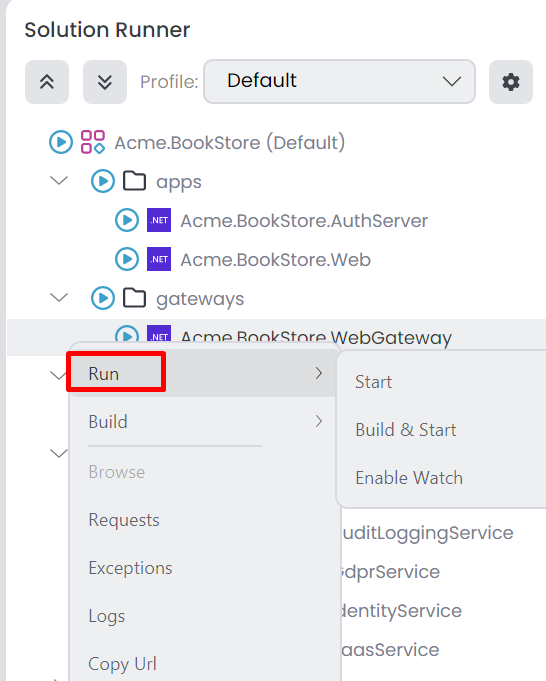This screenshot has height=681, width=546.
Task: Click the Acme.BookStore solution modules icon
Action: pyautogui.click(x=93, y=142)
